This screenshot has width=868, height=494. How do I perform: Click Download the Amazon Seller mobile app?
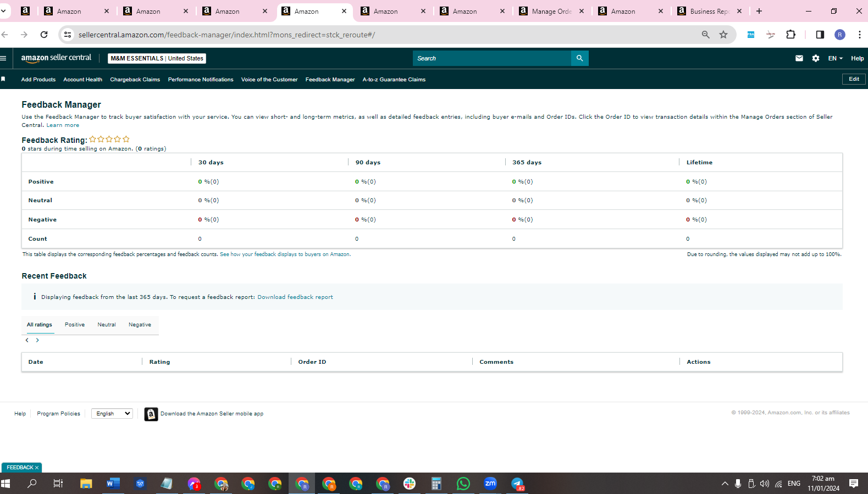pos(212,414)
